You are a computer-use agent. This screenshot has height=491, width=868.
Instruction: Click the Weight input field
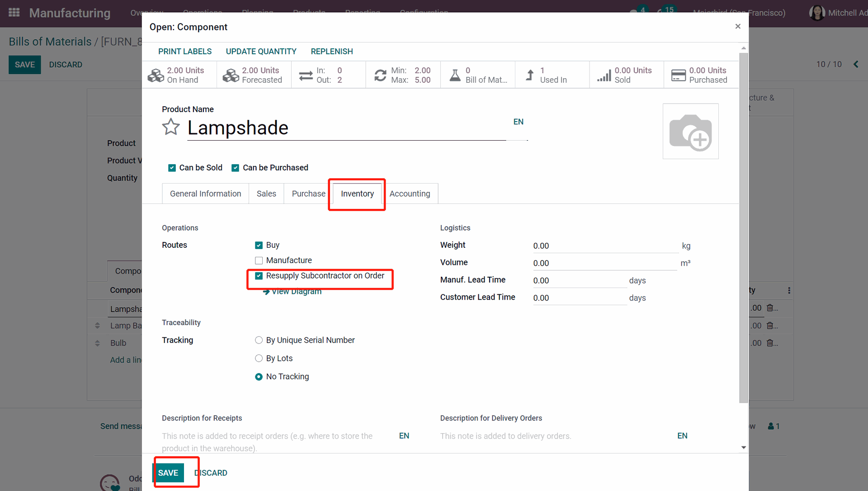(x=605, y=245)
